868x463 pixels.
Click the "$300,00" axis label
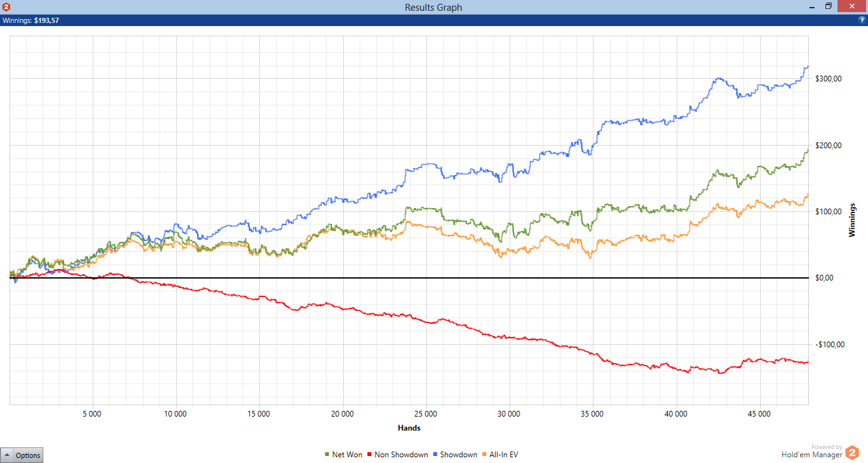pos(829,79)
